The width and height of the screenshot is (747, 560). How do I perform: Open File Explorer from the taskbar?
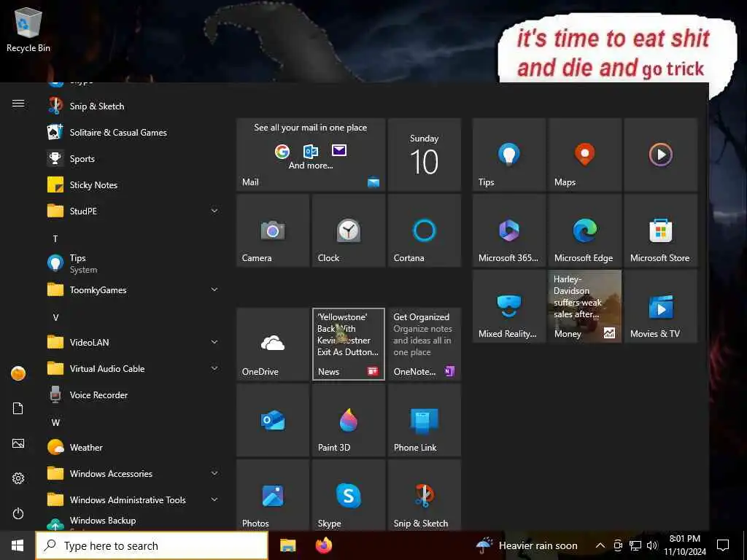287,545
